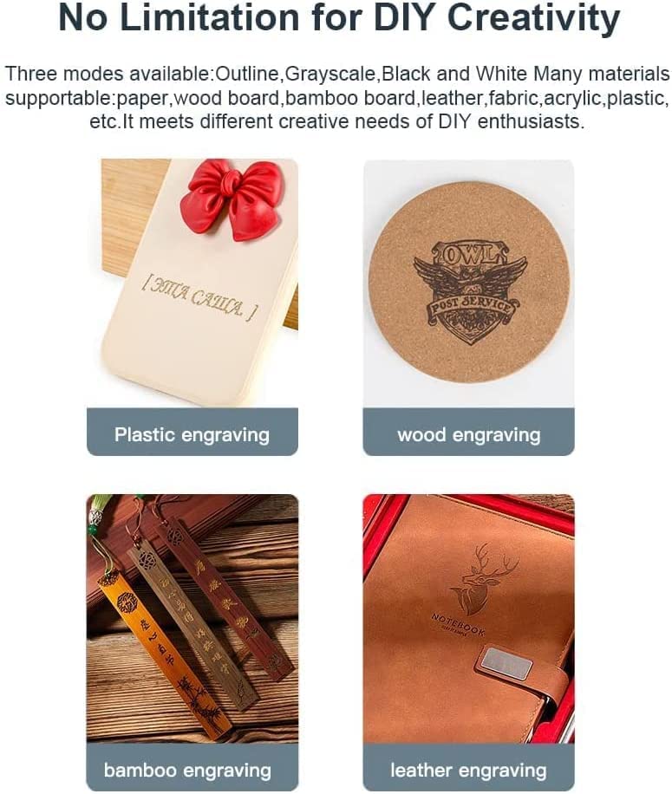The width and height of the screenshot is (672, 794).
Task: Open the phone case engraving photo
Action: (192, 283)
